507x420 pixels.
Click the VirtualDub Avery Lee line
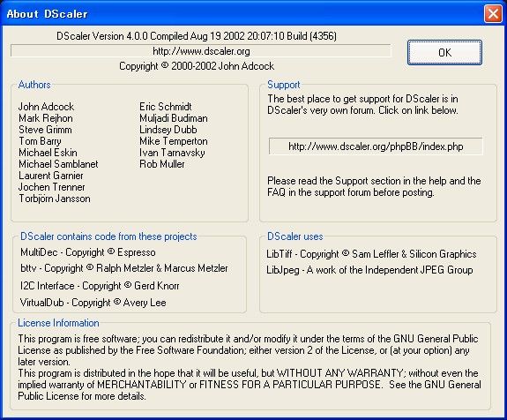point(93,303)
